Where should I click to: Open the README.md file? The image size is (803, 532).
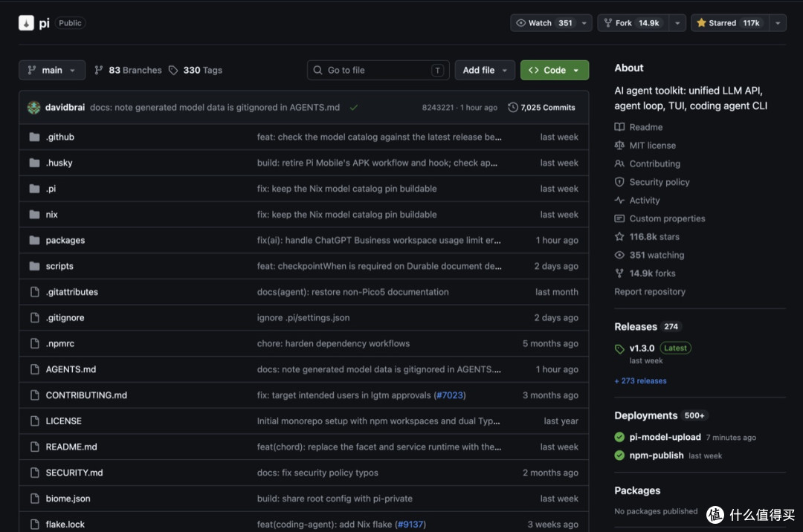pos(71,447)
